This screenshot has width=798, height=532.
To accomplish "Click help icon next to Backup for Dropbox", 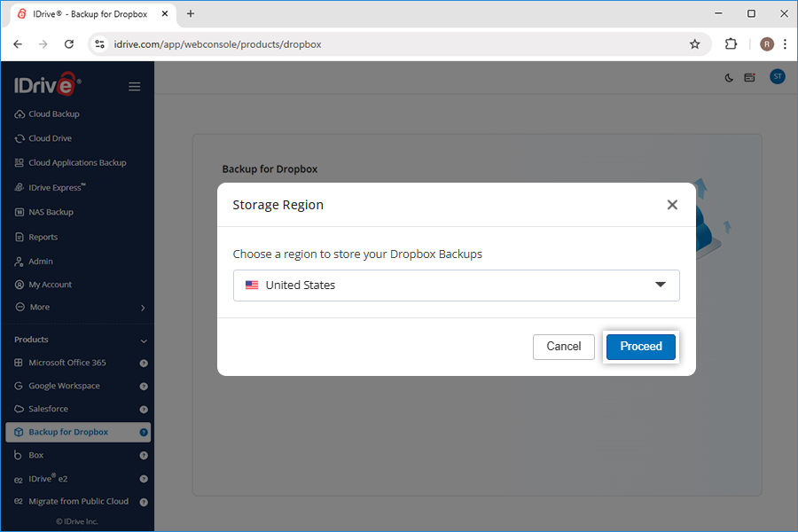I will [x=144, y=432].
